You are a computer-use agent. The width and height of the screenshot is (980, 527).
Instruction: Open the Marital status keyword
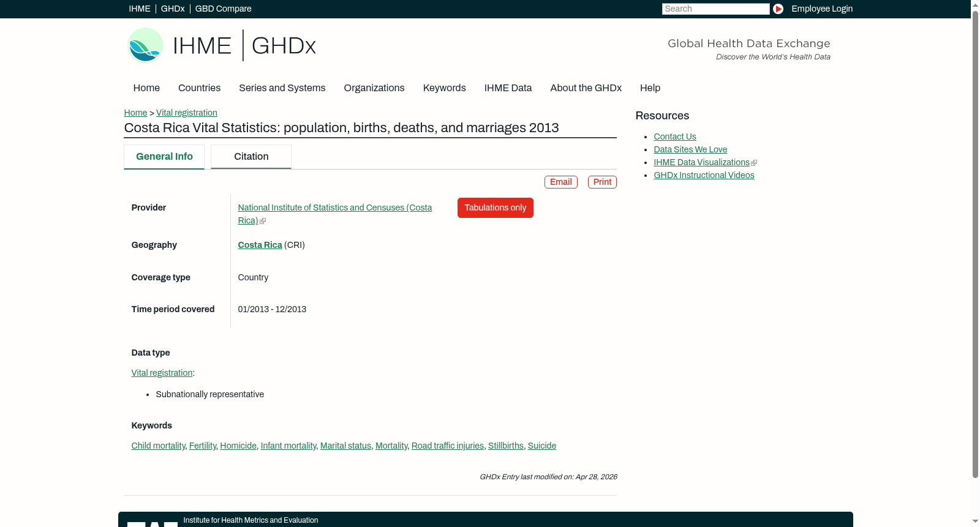coord(345,446)
